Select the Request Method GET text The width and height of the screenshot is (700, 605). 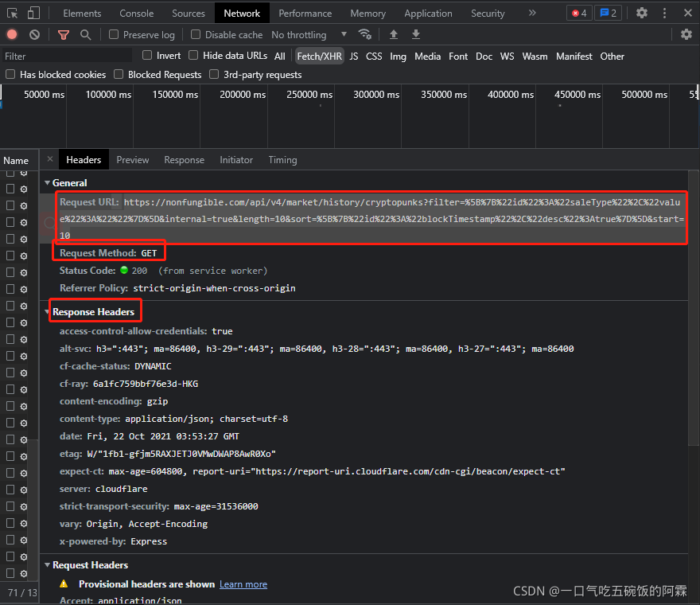[149, 253]
